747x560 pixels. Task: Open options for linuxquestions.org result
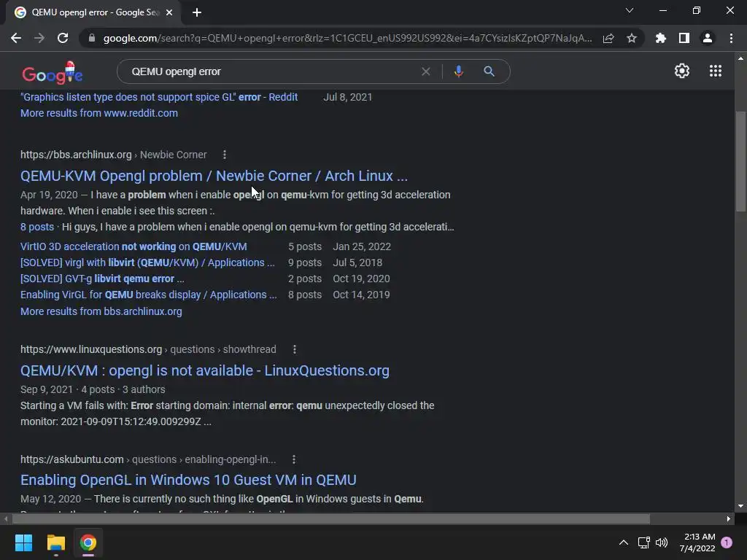click(x=295, y=349)
